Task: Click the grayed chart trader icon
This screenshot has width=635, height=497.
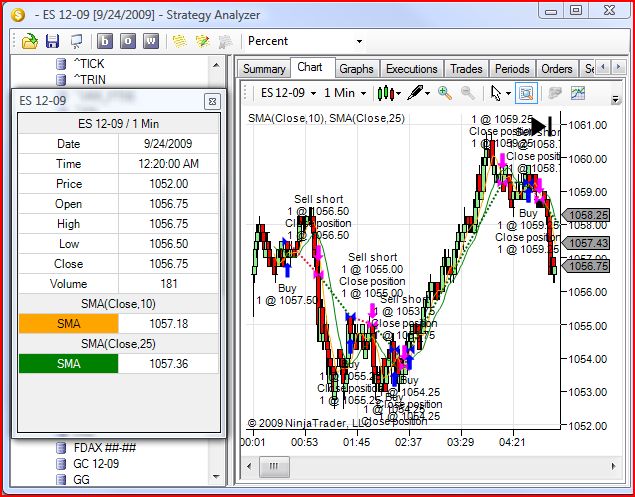Action: point(555,94)
